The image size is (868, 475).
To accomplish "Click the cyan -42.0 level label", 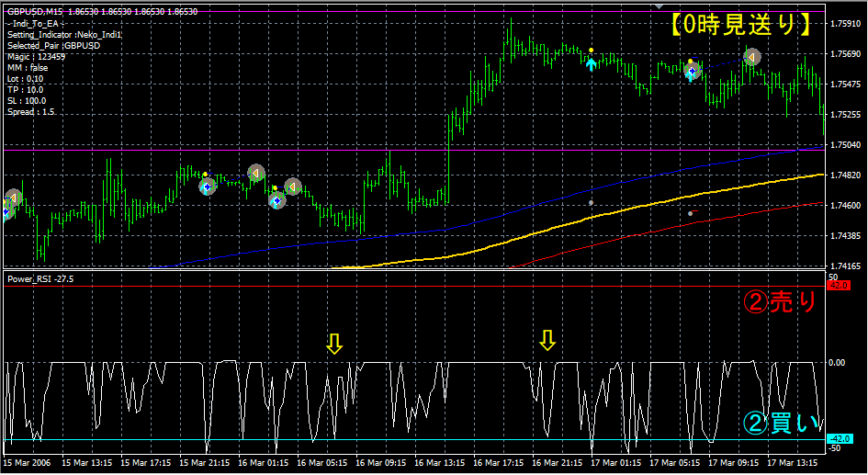I will [x=838, y=439].
